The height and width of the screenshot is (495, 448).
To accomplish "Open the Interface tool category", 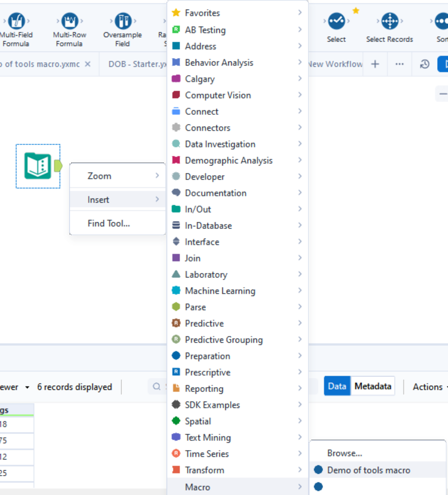I will (238, 242).
